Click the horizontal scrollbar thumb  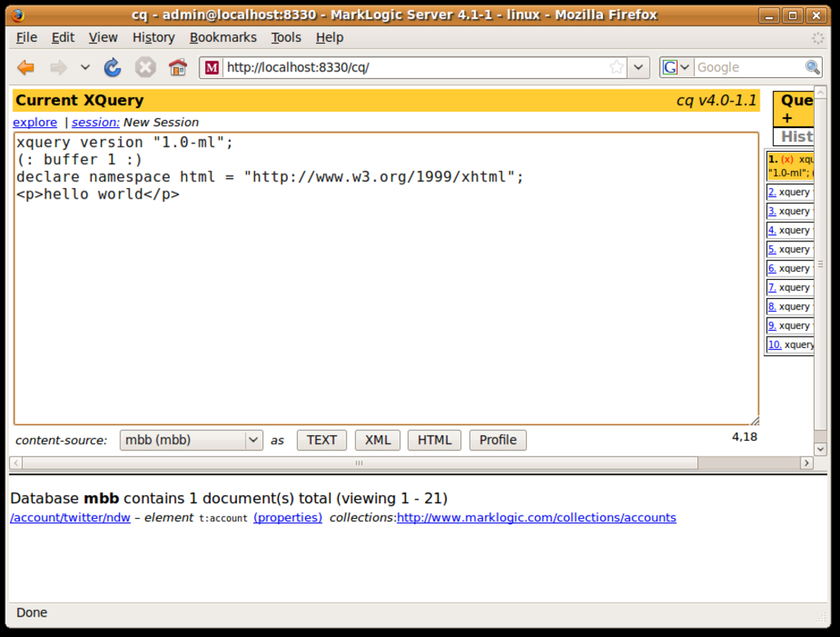pyautogui.click(x=359, y=463)
